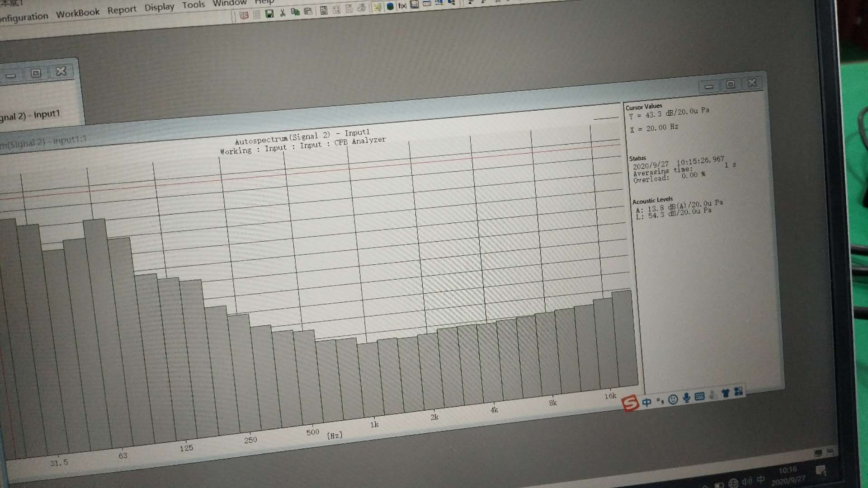
Task: Click the red book icon in the toolbar
Action: click(x=244, y=15)
